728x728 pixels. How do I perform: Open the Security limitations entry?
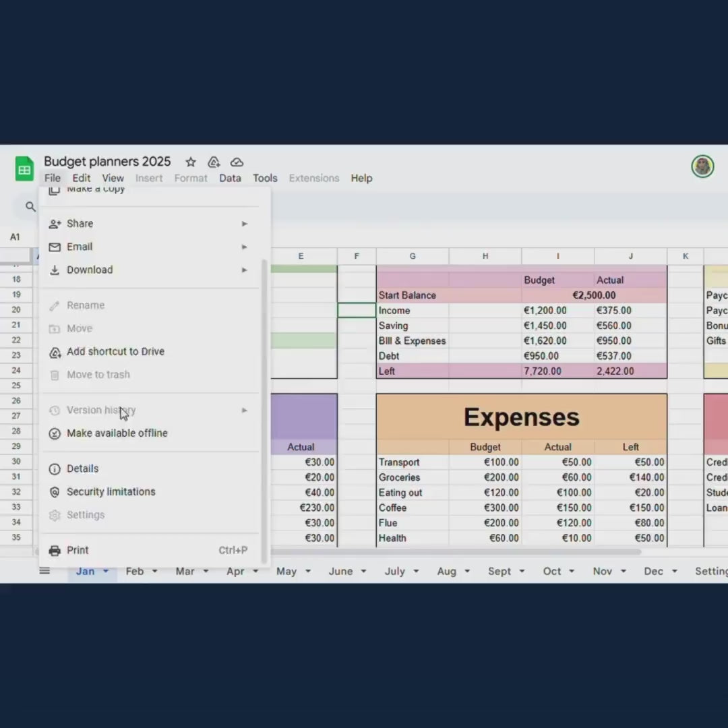click(111, 491)
